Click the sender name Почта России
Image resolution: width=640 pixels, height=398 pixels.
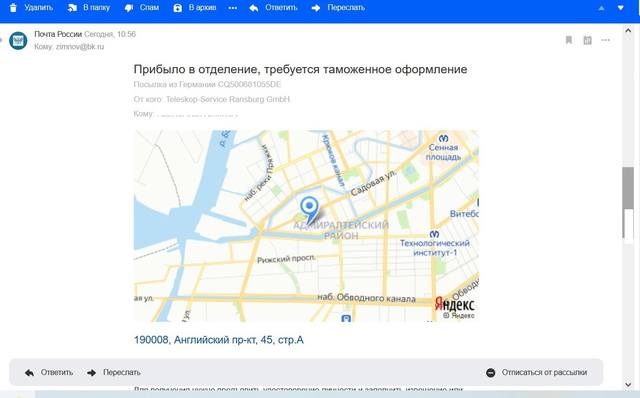pyautogui.click(x=58, y=34)
